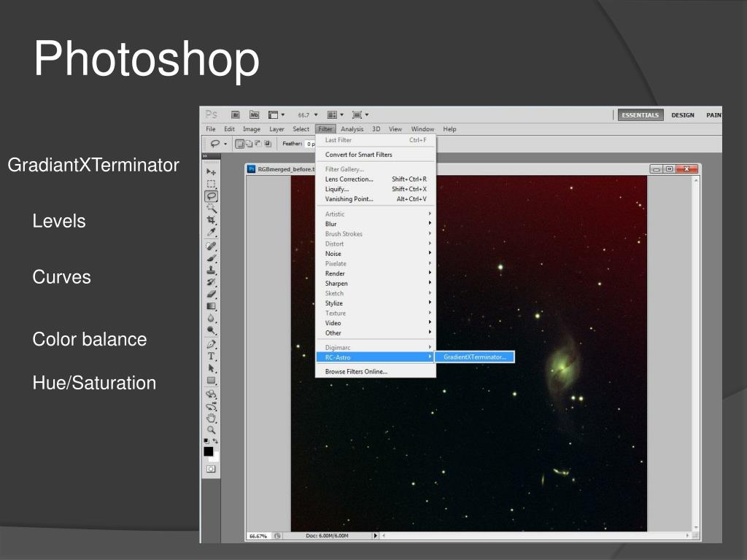Select the Horizontal Type tool
Viewport: 747px width, 560px height.
pyautogui.click(x=211, y=356)
